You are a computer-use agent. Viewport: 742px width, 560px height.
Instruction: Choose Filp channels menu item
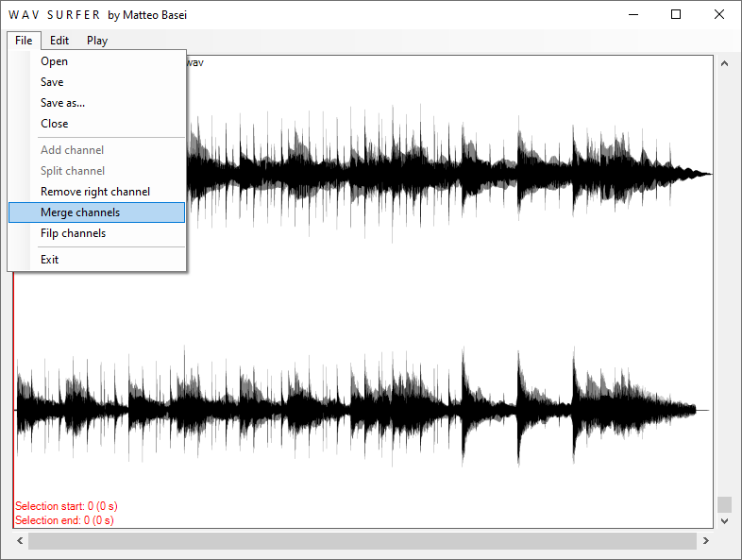96,233
